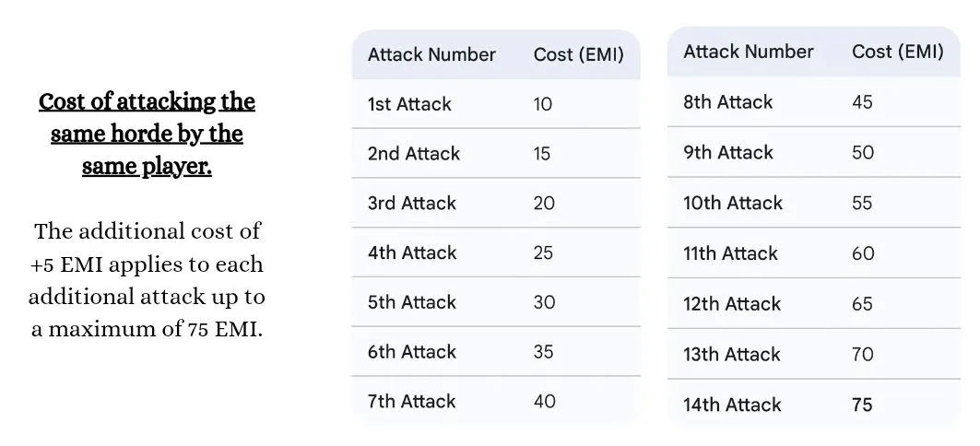Select the 9th Attack cost value 50
980x446 pixels.
[862, 153]
